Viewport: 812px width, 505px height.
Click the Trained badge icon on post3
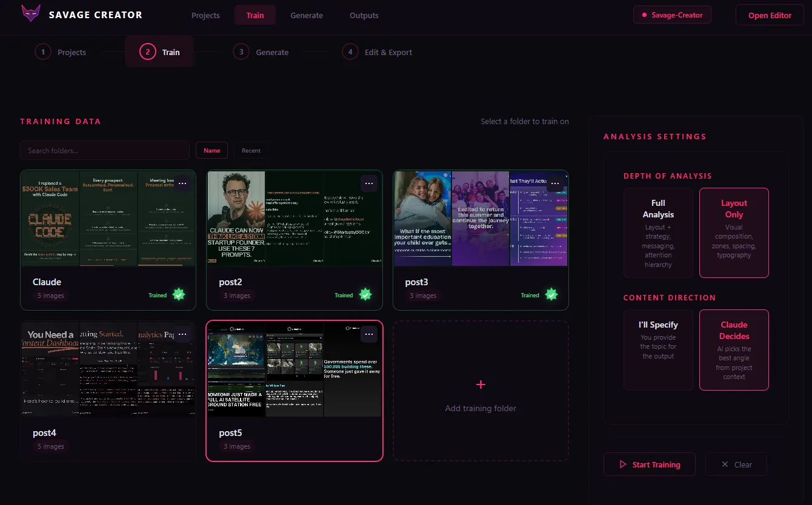(x=551, y=294)
